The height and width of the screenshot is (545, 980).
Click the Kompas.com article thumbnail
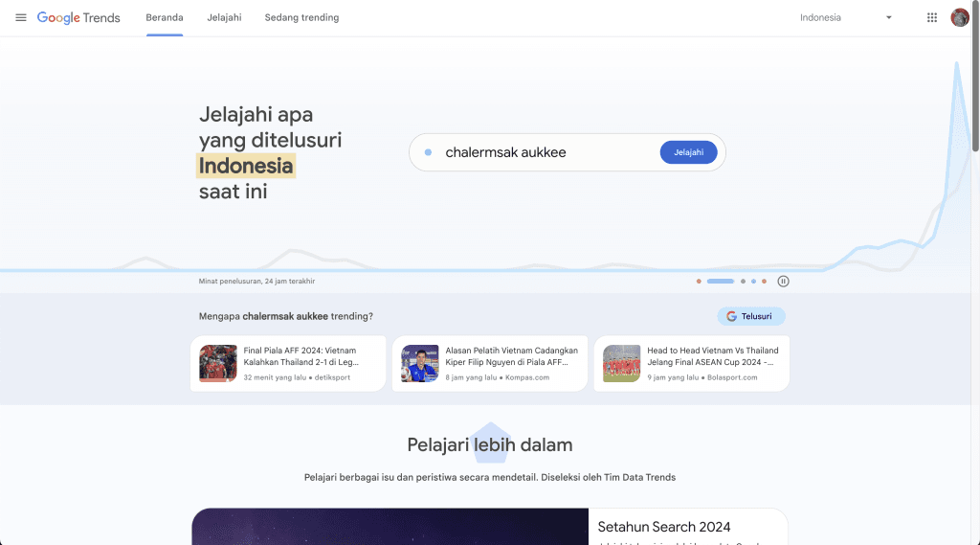pos(420,364)
